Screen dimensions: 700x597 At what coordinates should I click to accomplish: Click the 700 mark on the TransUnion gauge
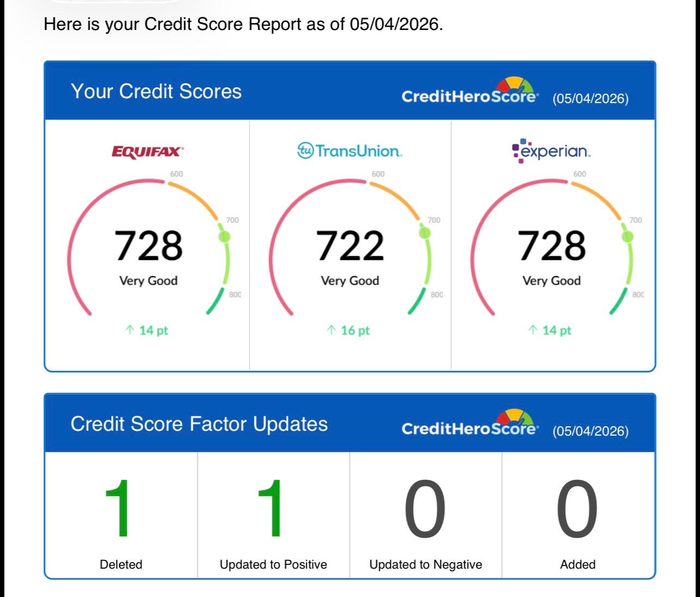434,220
